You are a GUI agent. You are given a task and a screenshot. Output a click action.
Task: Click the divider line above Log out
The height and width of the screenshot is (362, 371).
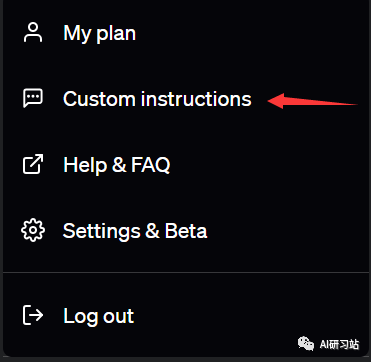point(185,273)
